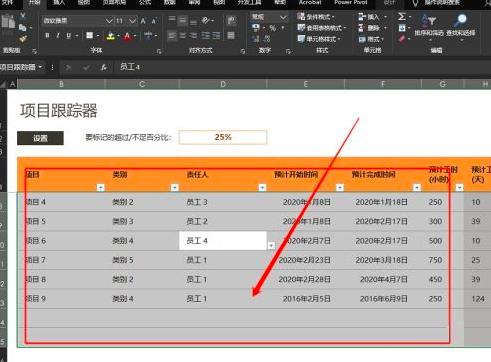
Task: Click the Insert cells (插入) button
Action: coord(372,17)
